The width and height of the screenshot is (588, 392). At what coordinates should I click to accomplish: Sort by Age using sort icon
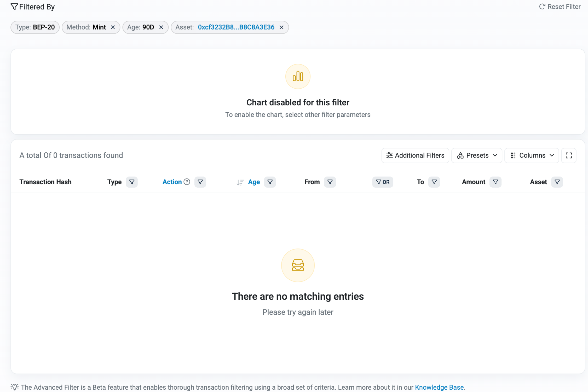[240, 182]
